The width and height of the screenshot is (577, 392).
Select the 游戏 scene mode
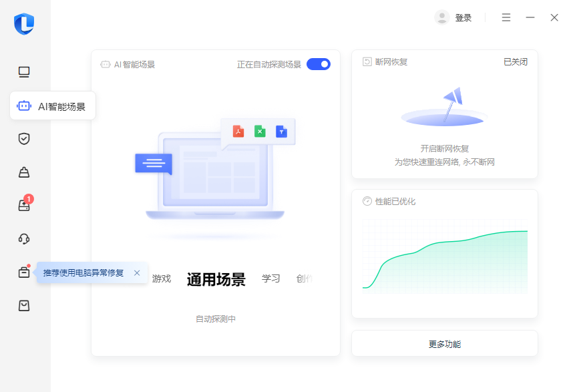click(162, 279)
